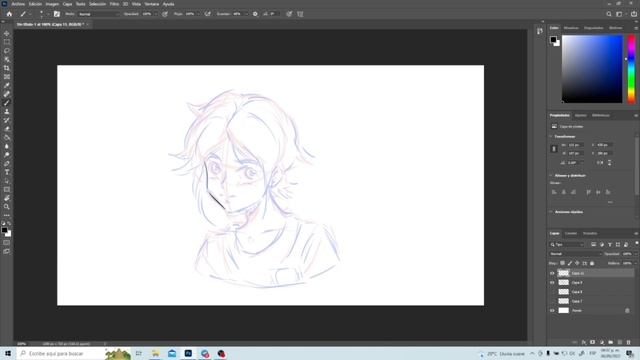Screen dimensions: 640x360
Task: Collapse the Alinear y distribuir section
Action: [x=551, y=176]
